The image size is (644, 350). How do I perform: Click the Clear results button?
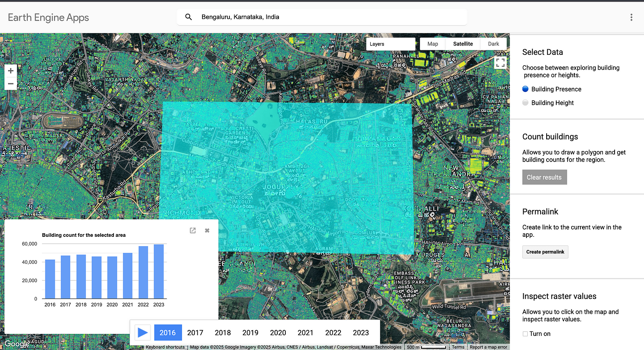point(545,177)
